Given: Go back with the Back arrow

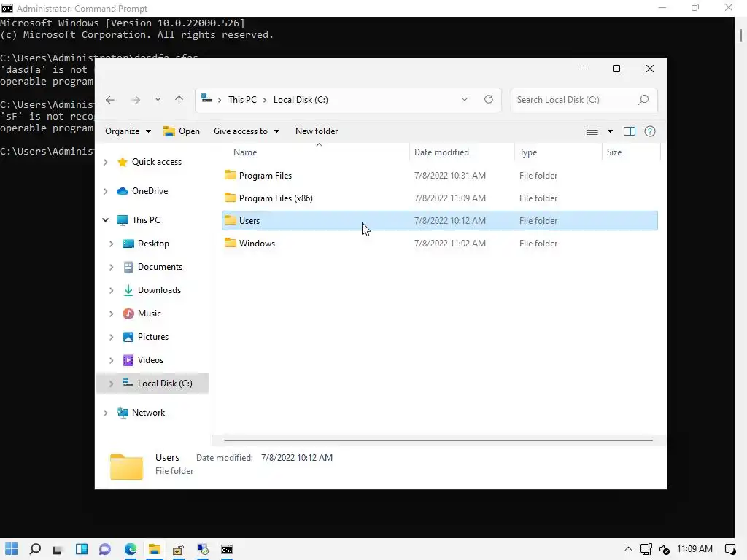Looking at the screenshot, I should tap(110, 100).
